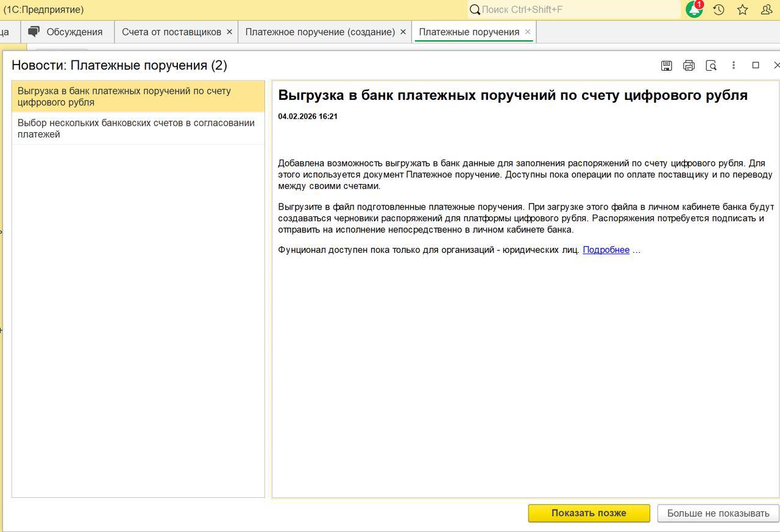Print the news article
The width and height of the screenshot is (780, 532).
(x=689, y=65)
